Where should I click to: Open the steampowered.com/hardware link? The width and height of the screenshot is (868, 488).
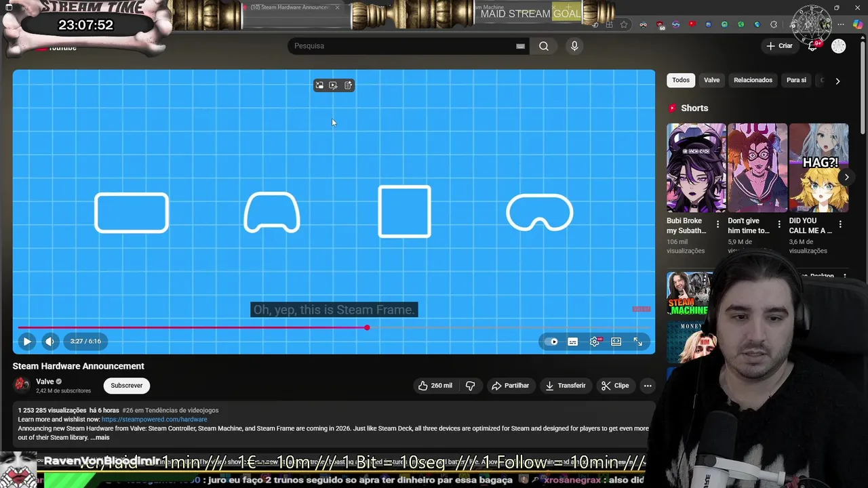(154, 420)
